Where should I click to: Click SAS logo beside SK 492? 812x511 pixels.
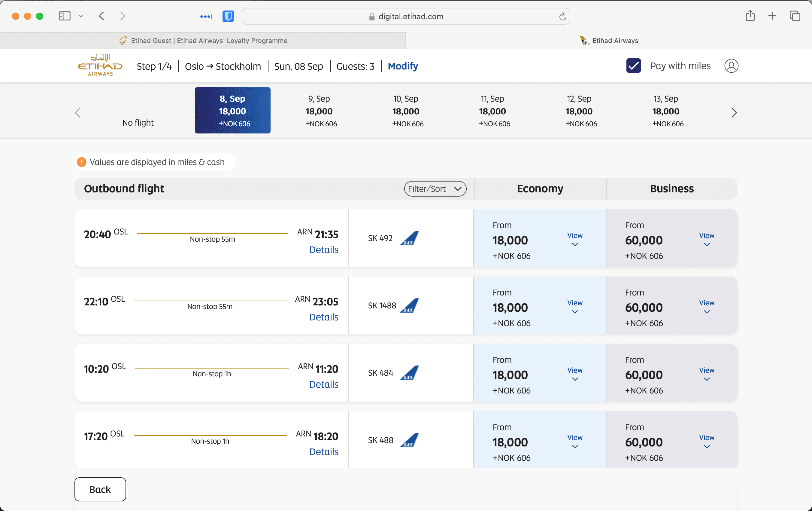(x=409, y=238)
